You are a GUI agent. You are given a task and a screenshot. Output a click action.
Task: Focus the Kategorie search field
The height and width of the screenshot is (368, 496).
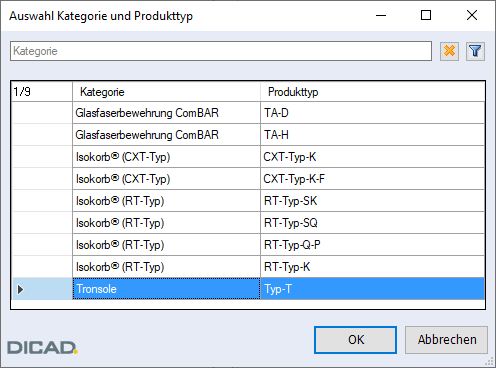221,51
